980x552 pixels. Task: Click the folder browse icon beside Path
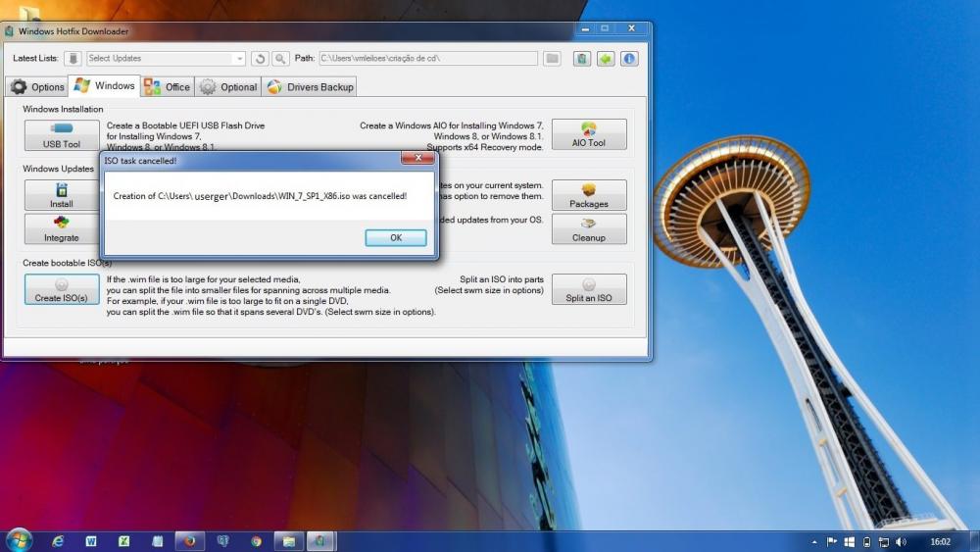553,59
